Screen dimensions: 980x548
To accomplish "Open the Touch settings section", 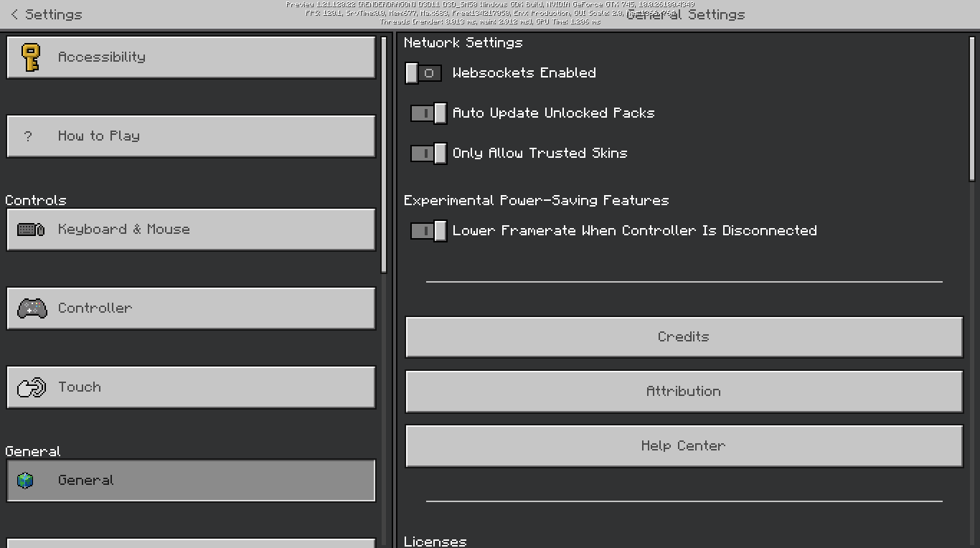I will 191,387.
